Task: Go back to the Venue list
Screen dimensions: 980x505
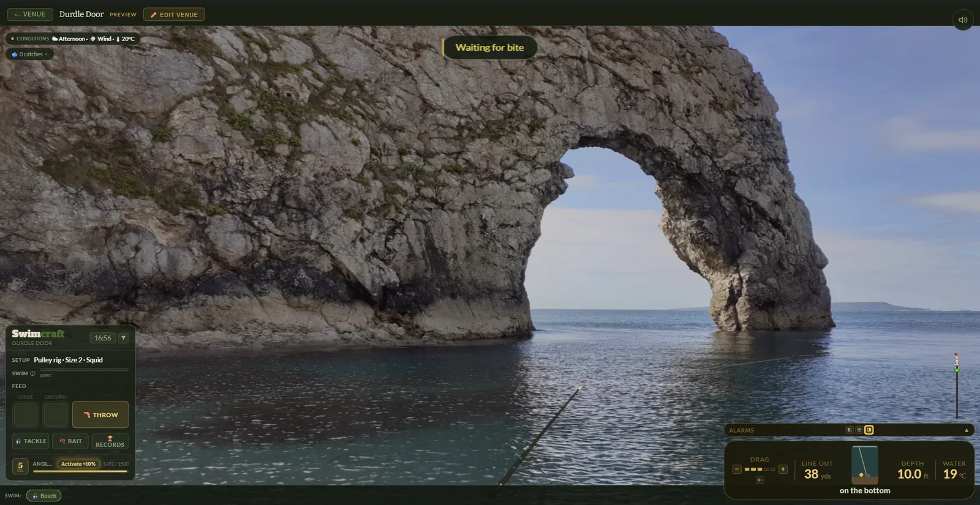Action: coord(30,14)
